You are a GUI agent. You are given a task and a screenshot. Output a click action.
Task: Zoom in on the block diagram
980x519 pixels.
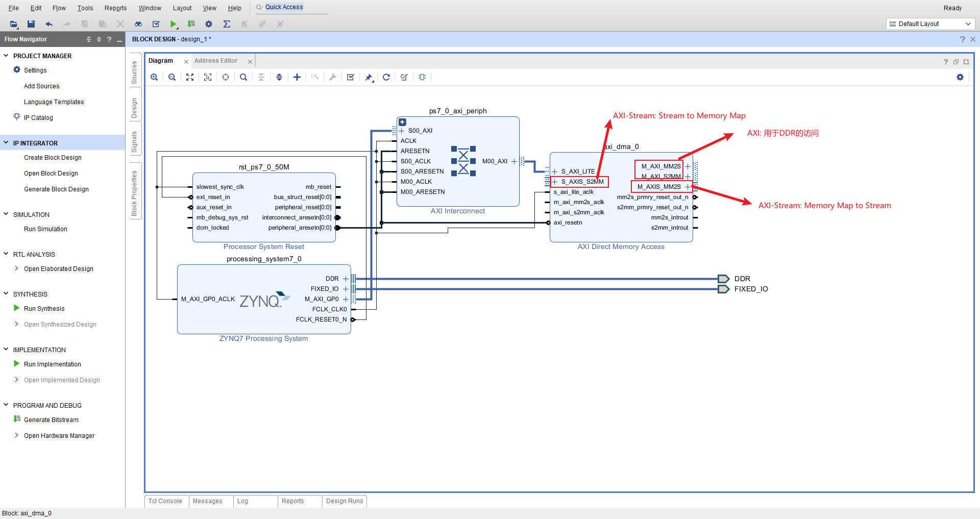click(154, 77)
